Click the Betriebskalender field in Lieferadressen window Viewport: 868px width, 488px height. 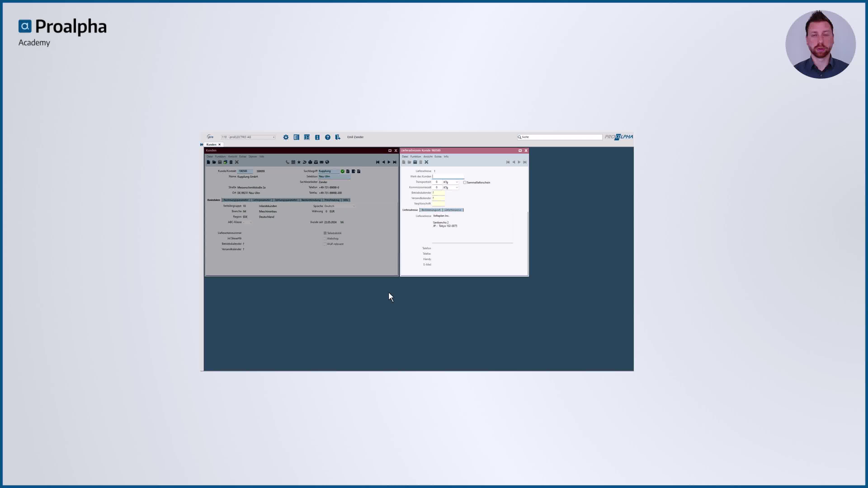coord(438,193)
